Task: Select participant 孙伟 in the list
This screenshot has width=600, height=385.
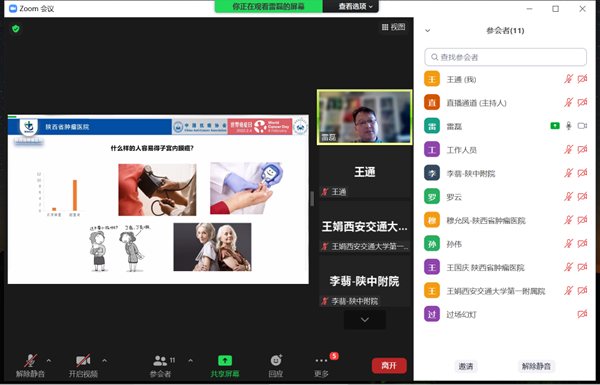Action: point(505,244)
